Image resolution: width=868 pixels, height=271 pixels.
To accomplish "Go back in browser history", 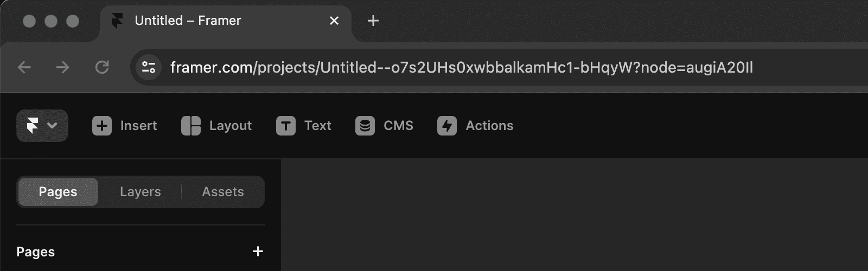I will [24, 67].
